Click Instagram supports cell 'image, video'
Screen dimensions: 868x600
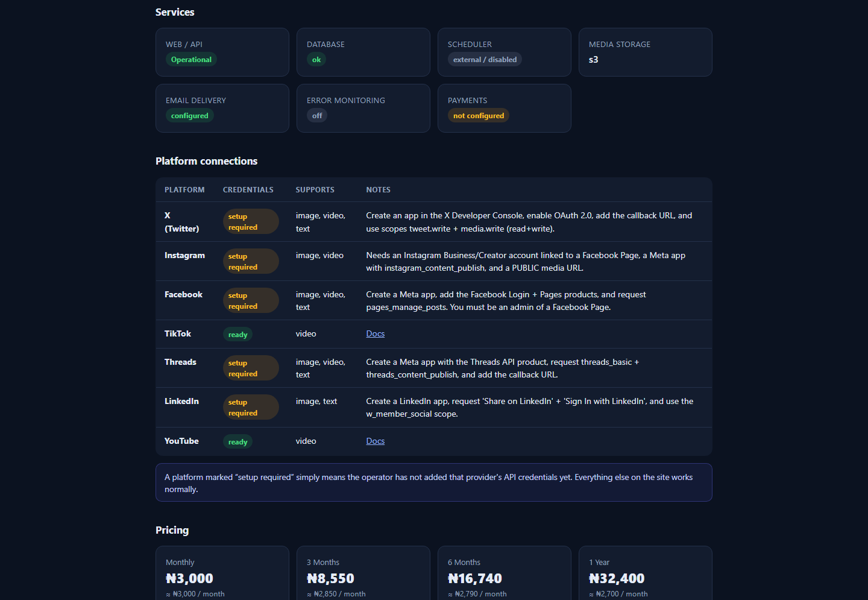pyautogui.click(x=319, y=255)
